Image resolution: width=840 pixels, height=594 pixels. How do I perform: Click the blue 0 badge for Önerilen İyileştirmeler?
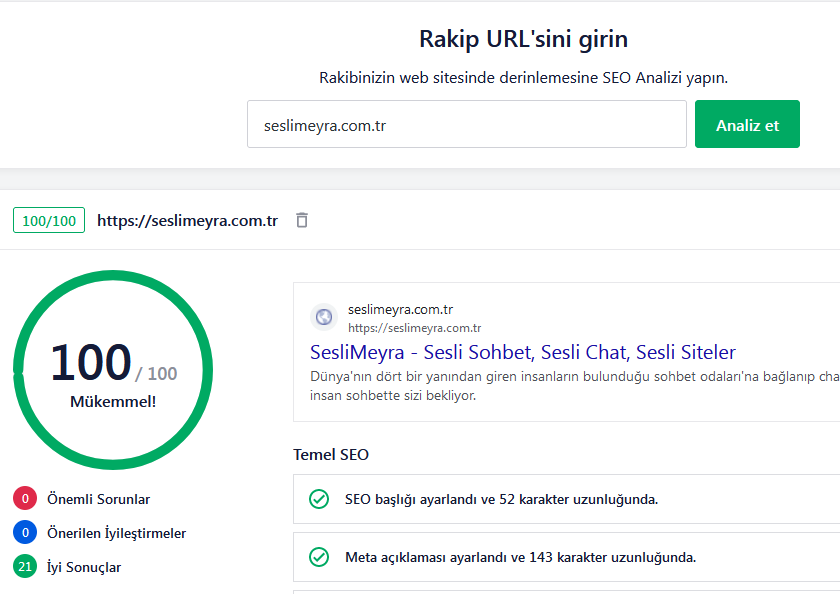[x=25, y=533]
